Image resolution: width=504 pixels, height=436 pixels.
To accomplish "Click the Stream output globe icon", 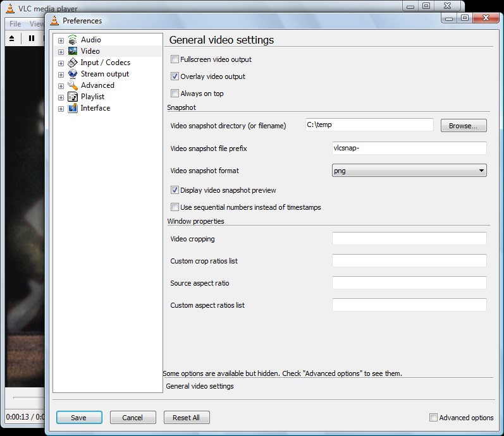I will coord(73,74).
